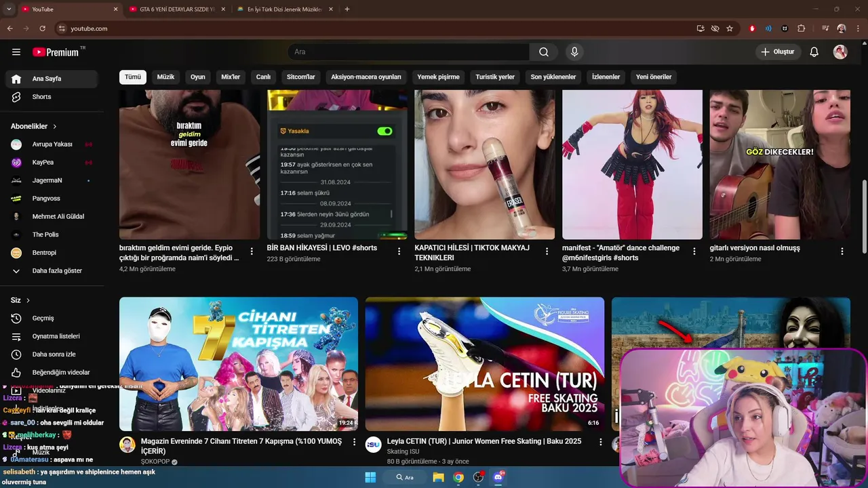Viewport: 868px width, 488px height.
Task: Open Oynatma listeleri
Action: (x=52, y=336)
